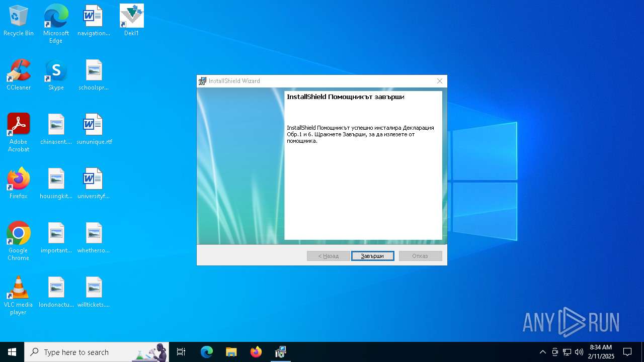Viewport: 644px width, 362px height.
Task: Select the Google Chrome desktop shortcut
Action: (x=19, y=241)
